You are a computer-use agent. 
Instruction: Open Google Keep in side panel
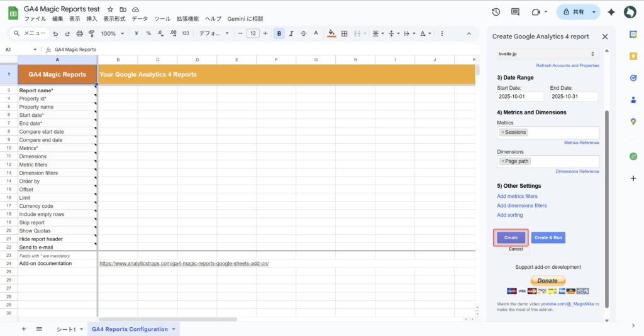633,56
